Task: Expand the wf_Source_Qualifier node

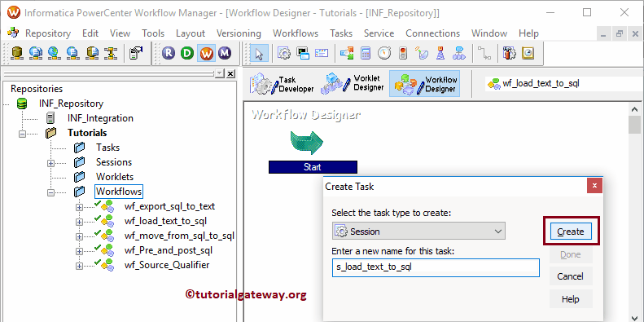Action: pos(79,266)
